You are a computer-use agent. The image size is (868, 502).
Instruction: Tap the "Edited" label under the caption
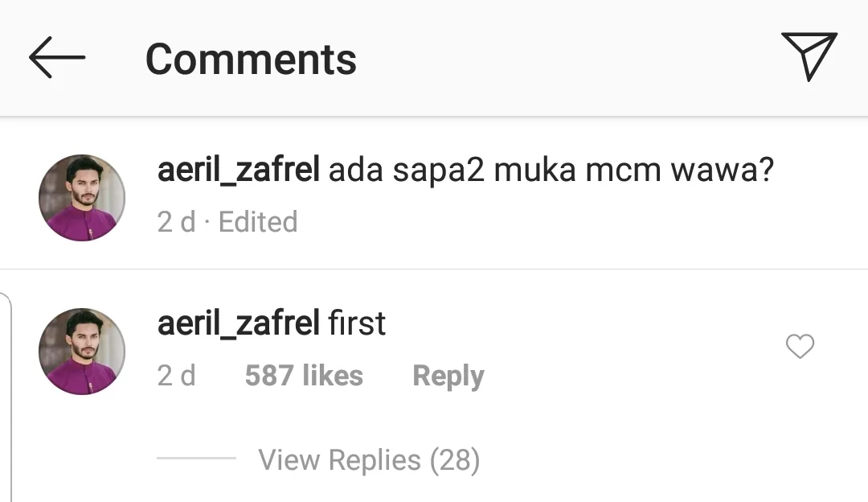(258, 222)
